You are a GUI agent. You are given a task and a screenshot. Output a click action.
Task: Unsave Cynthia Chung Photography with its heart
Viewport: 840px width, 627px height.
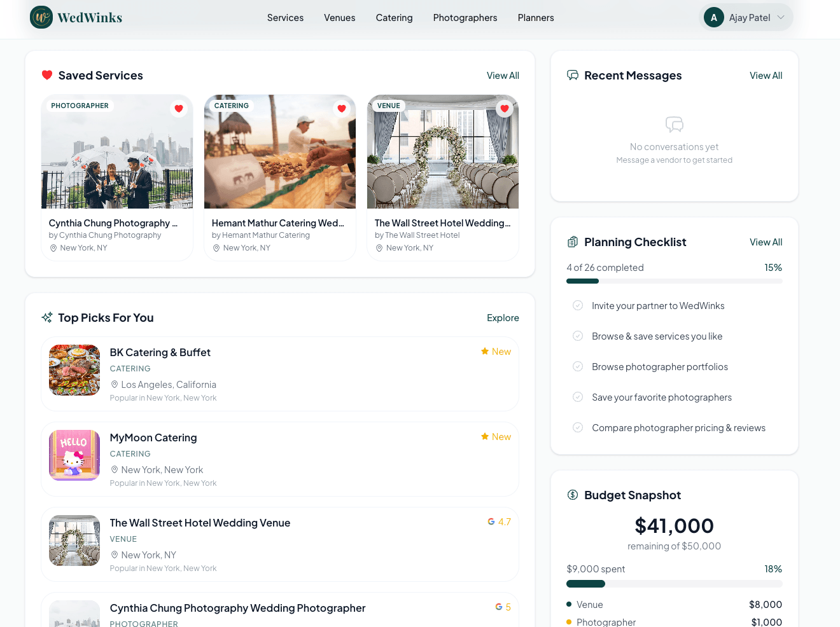point(179,109)
